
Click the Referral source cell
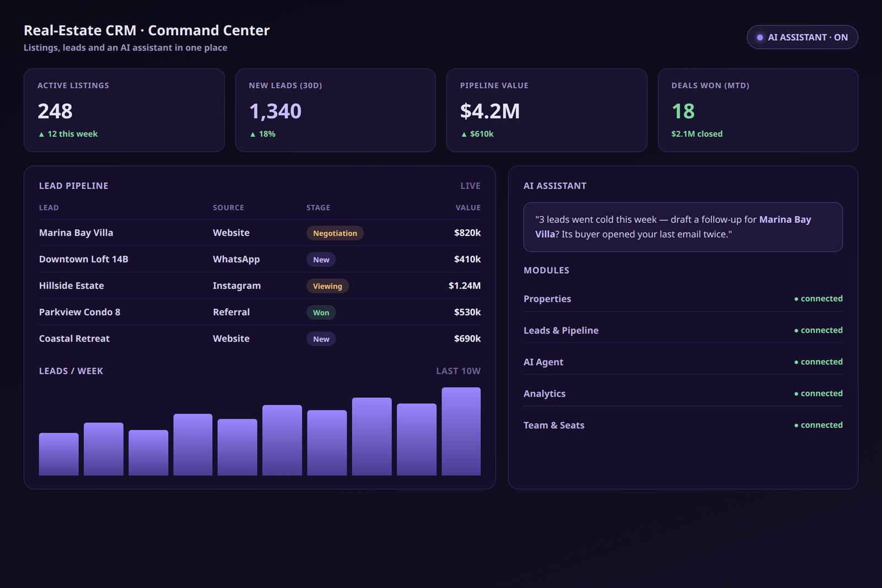point(232,312)
